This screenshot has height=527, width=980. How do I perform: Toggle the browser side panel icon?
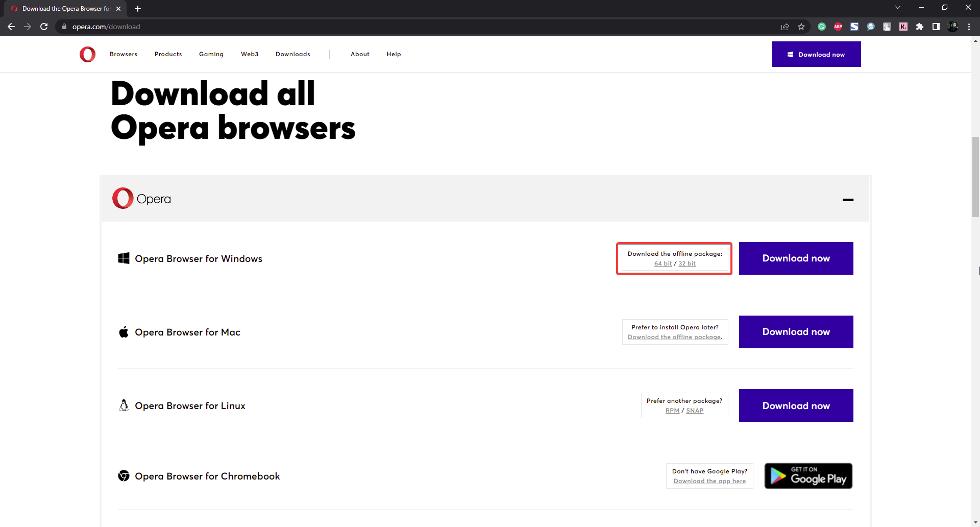936,27
